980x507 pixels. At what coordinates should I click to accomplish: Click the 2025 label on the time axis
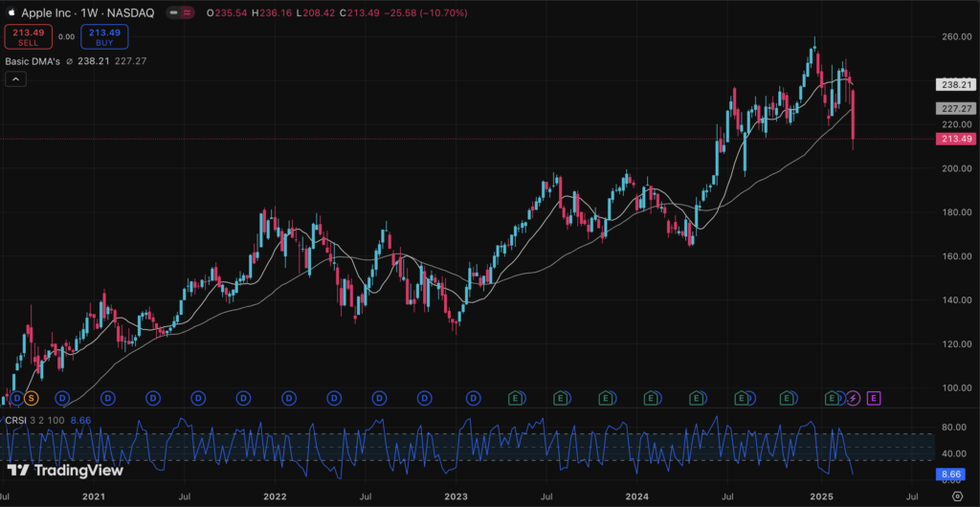click(x=820, y=496)
